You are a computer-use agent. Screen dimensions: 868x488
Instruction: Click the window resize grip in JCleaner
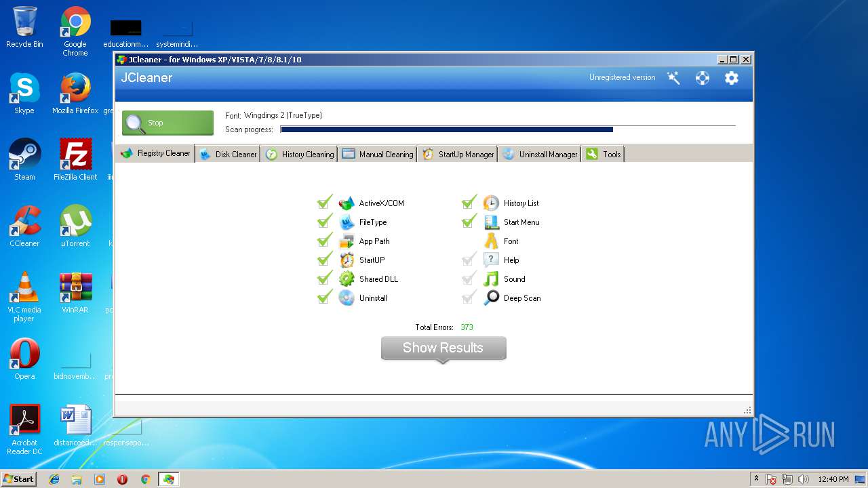tap(747, 410)
